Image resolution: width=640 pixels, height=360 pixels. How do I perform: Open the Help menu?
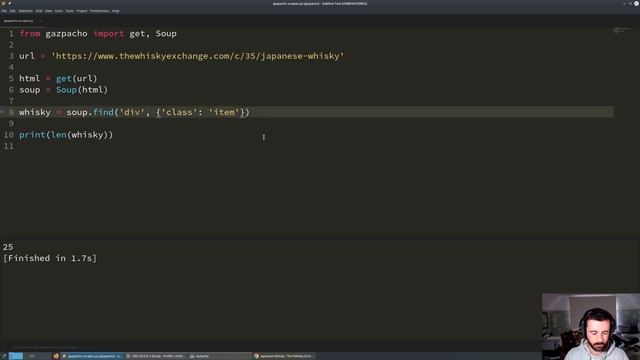coord(116,11)
